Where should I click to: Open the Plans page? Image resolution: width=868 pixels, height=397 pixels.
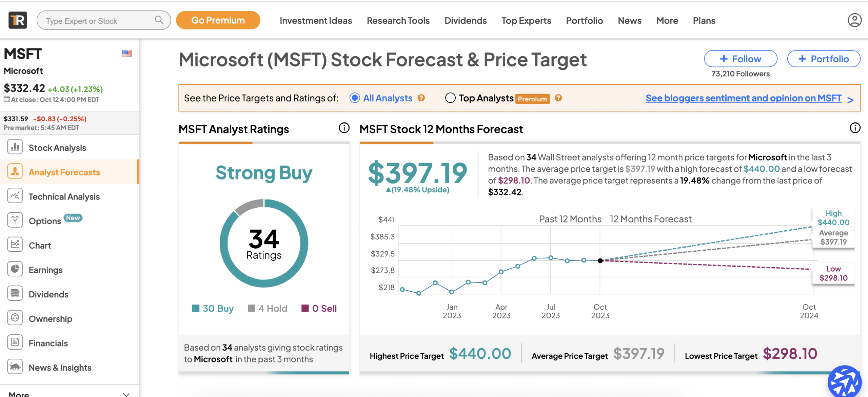click(704, 21)
